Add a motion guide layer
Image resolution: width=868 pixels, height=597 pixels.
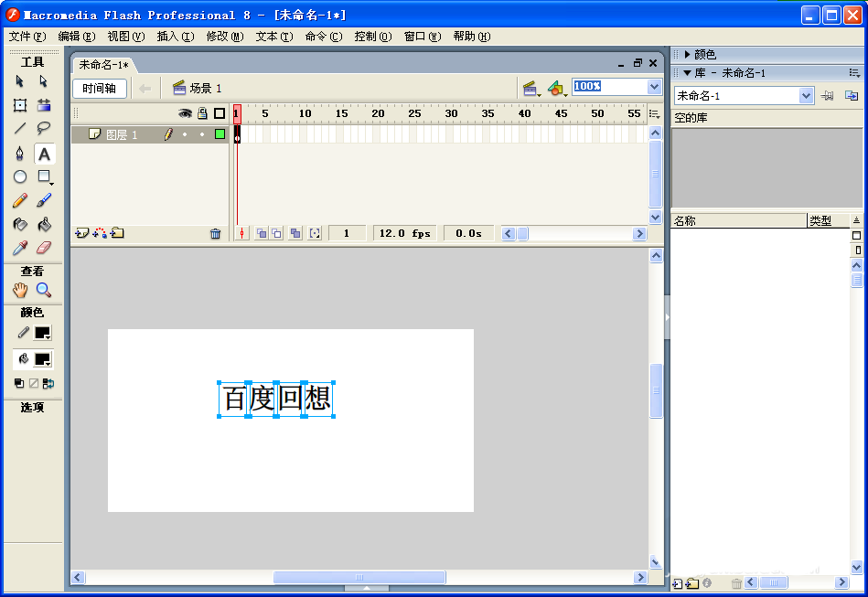[100, 233]
